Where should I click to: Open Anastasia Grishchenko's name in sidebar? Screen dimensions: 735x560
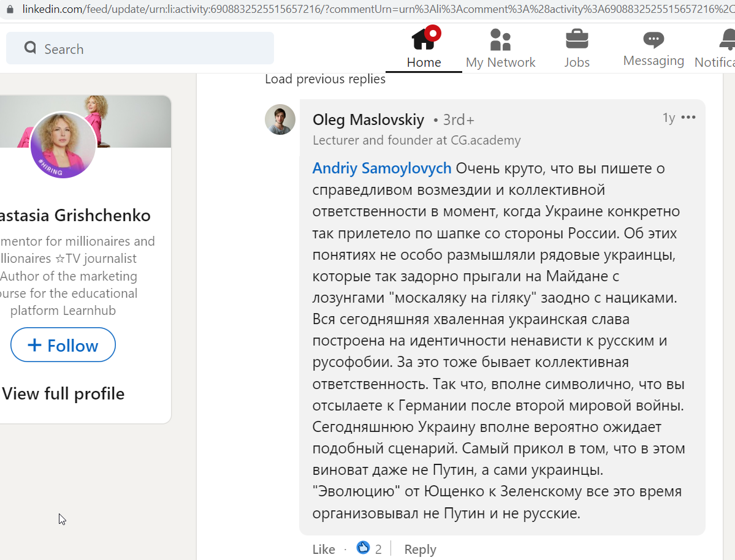pos(75,215)
